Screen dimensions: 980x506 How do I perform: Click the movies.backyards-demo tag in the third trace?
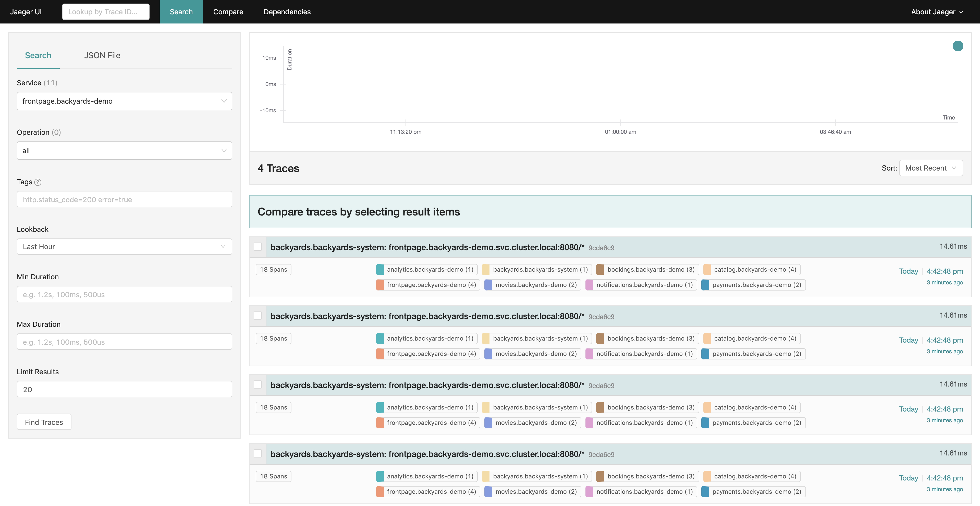click(532, 423)
